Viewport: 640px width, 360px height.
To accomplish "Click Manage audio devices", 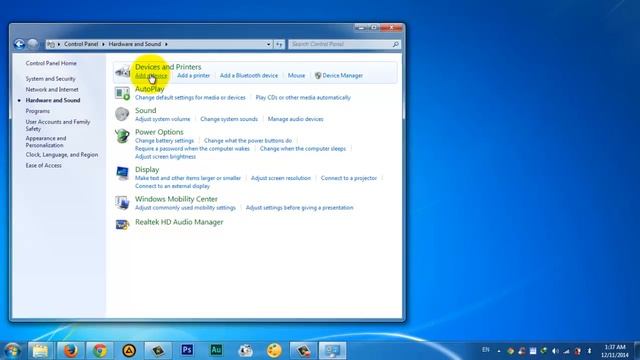I will click(x=296, y=119).
